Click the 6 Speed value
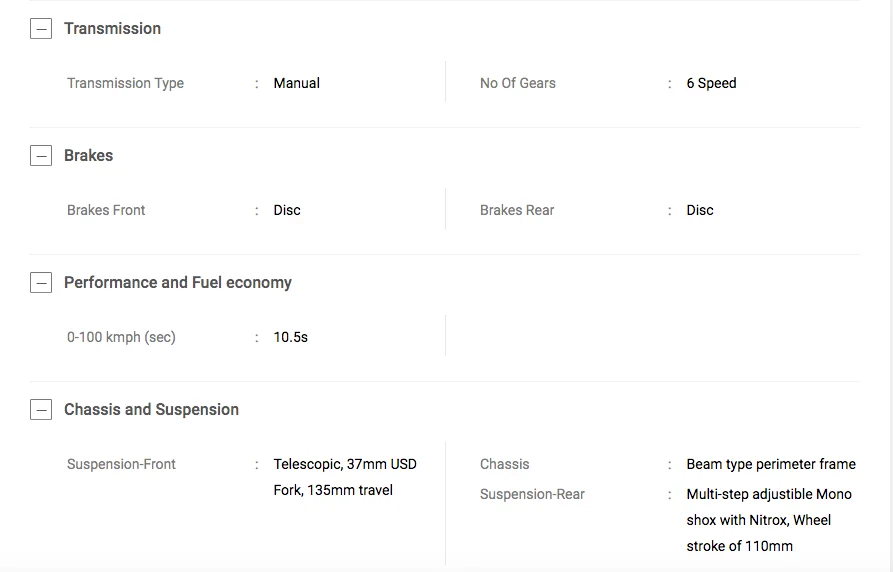The width and height of the screenshot is (893, 572). point(711,83)
